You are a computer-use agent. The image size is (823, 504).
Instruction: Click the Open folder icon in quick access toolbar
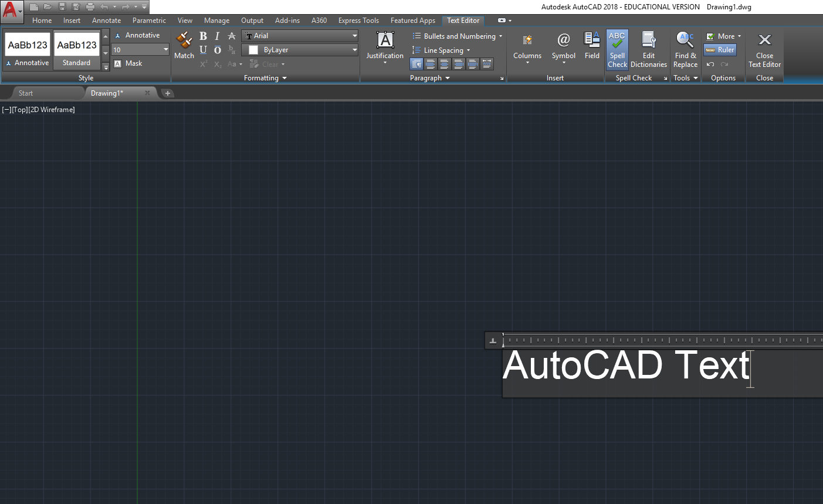pyautogui.click(x=48, y=7)
